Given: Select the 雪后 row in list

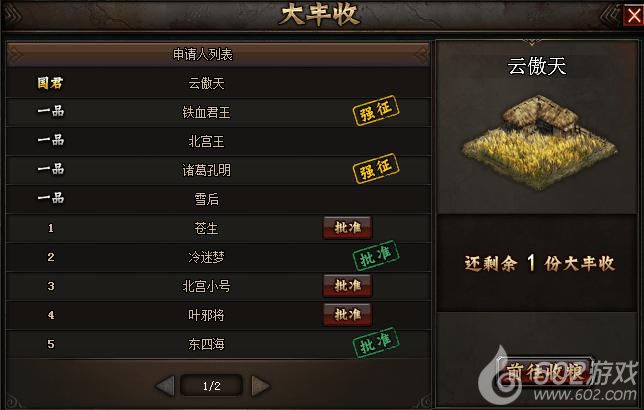Looking at the screenshot, I should click(218, 199).
